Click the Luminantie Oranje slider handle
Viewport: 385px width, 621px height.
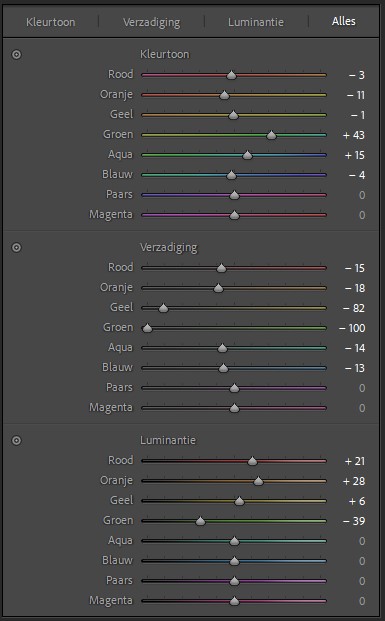tap(258, 481)
